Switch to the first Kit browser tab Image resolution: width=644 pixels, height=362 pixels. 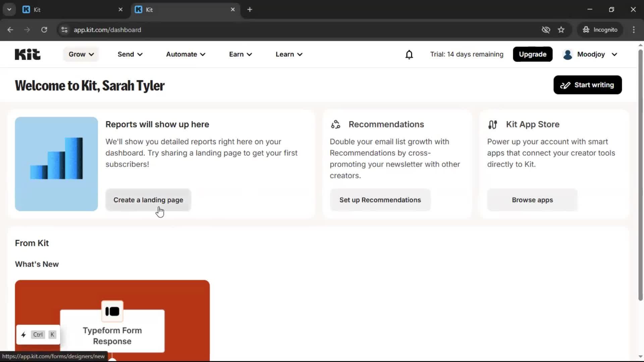pyautogui.click(x=67, y=9)
